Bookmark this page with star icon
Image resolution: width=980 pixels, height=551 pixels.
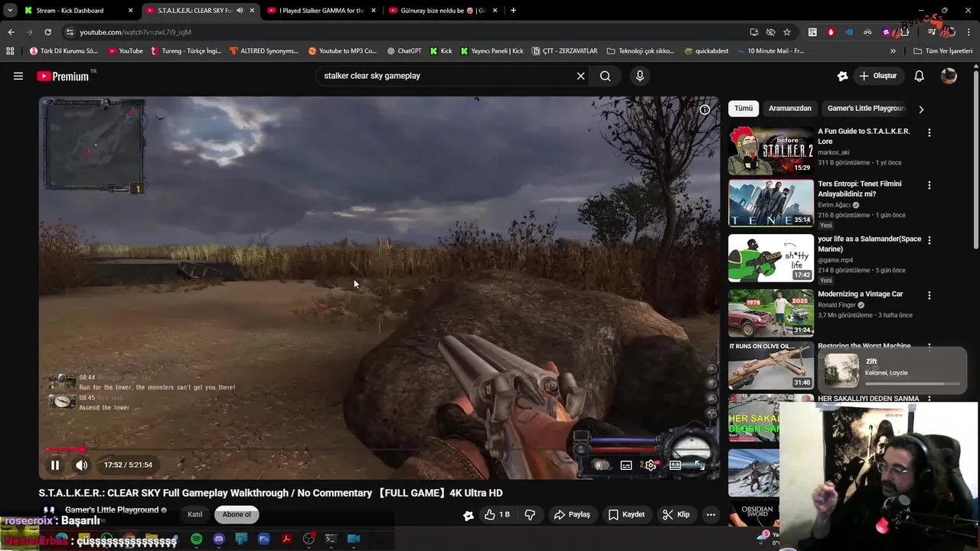pos(787,32)
